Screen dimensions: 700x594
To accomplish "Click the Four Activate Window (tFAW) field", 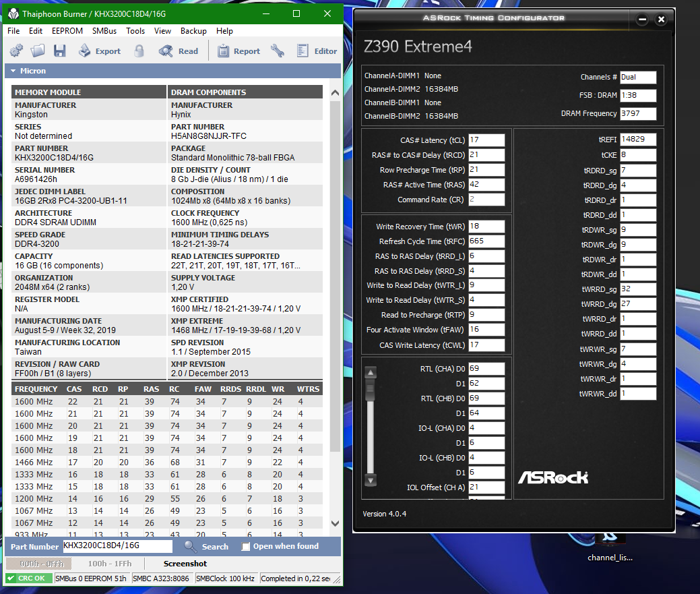I will point(486,329).
